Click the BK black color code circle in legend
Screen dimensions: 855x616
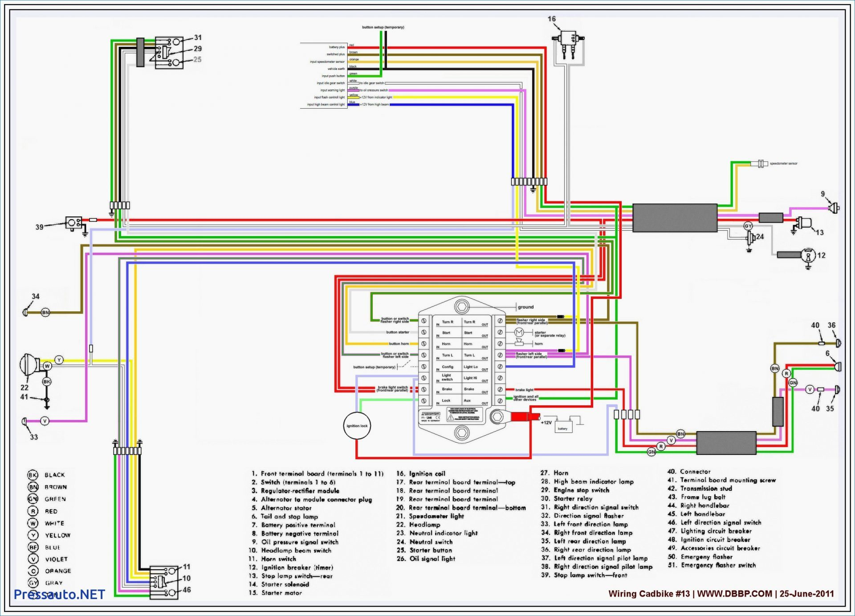click(x=33, y=475)
